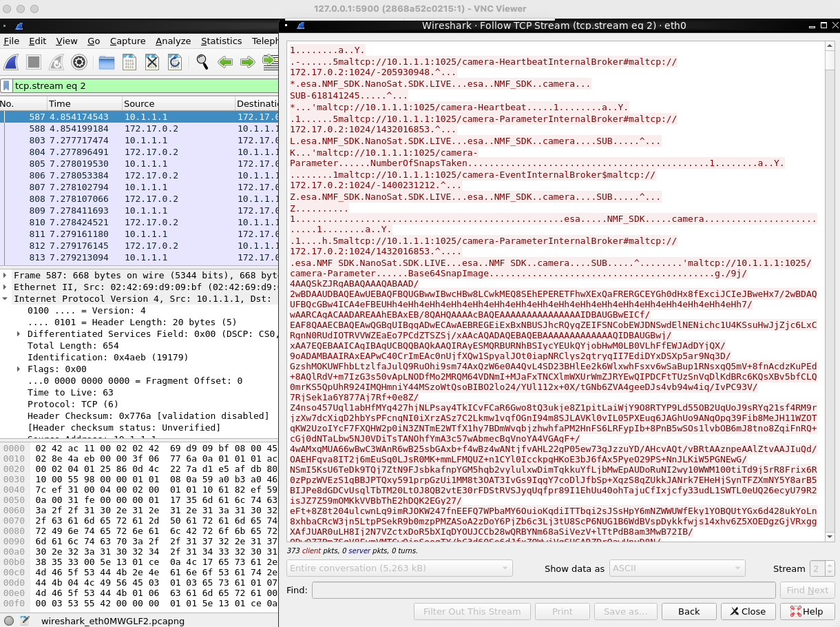Screen dimensions: 840x627
Task: Open a capture file with folder icon
Action: click(x=106, y=63)
